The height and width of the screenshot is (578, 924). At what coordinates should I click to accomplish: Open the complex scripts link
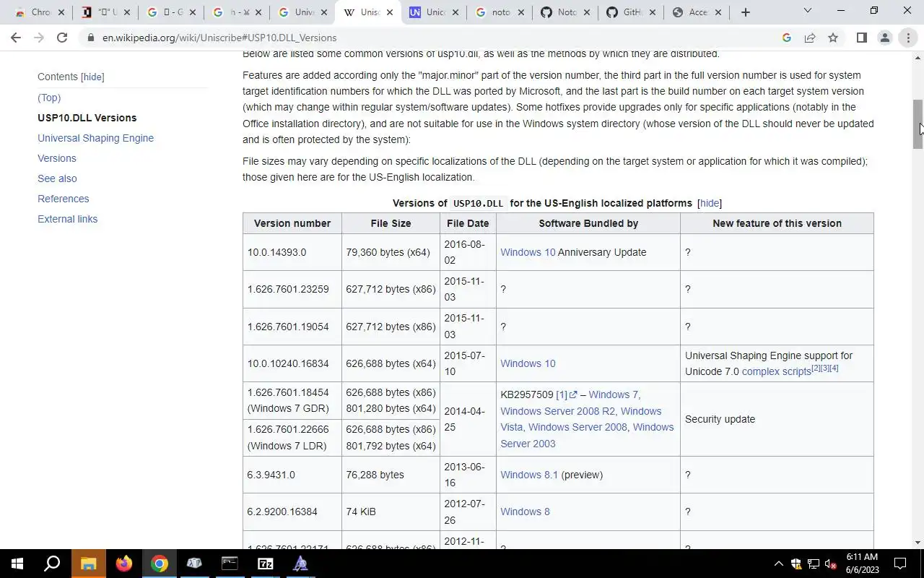776,371
